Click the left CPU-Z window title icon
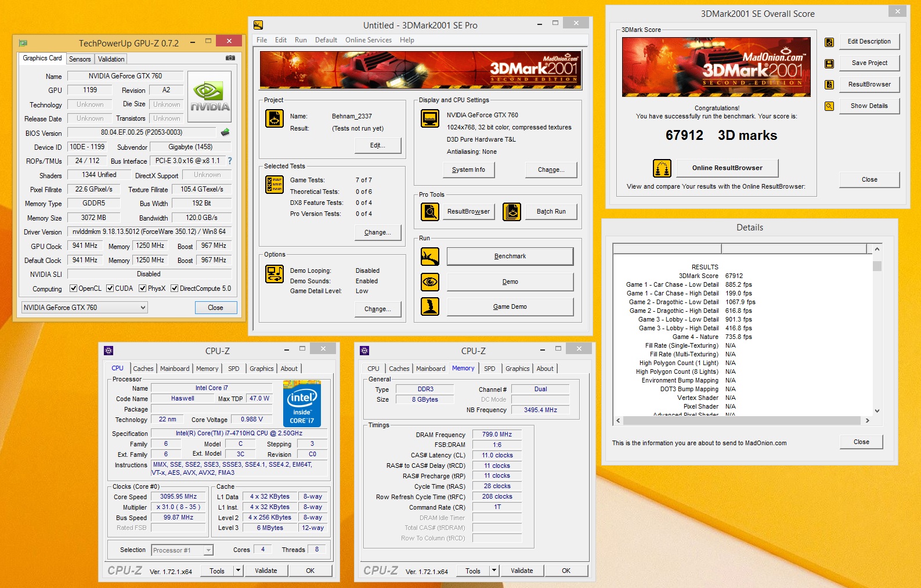921x588 pixels. [109, 351]
